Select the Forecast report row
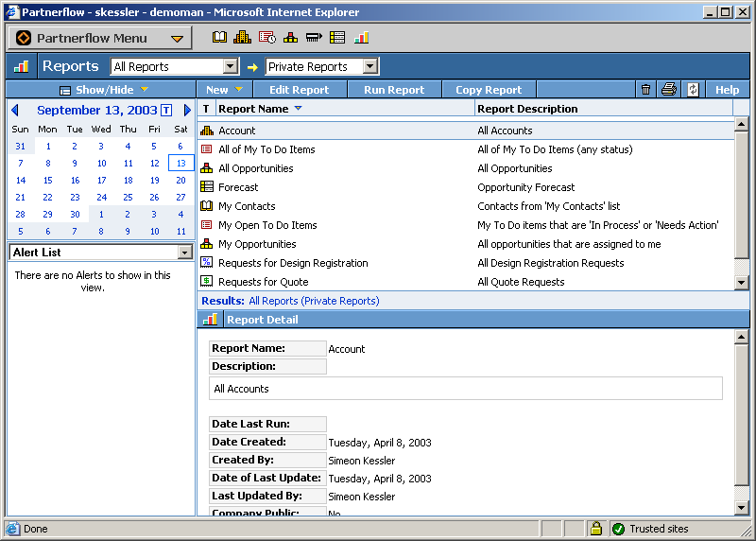This screenshot has height=541, width=756. click(x=466, y=186)
